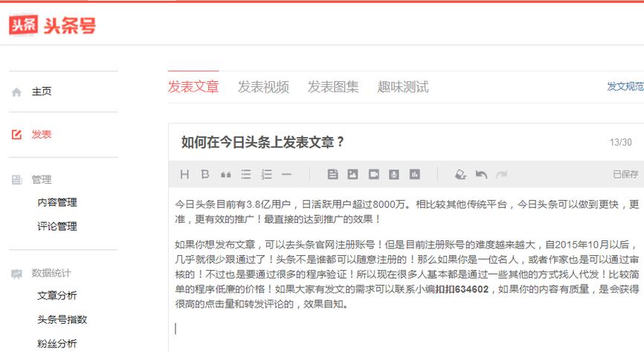Viewport: 644px width, 352px height.
Task: Click the 13/30 title character counter
Action: point(621,142)
